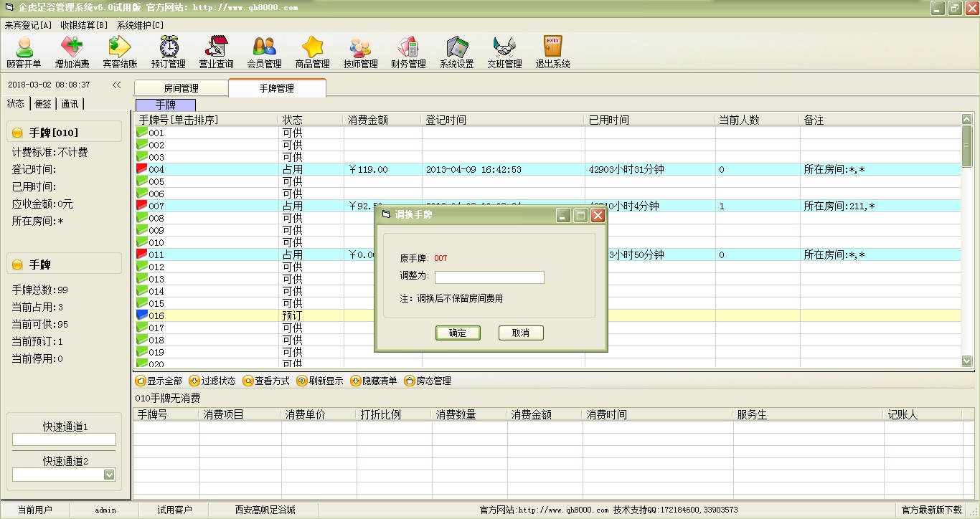Cancel the dialog with 取消 button
The height and width of the screenshot is (519, 980).
[x=521, y=333]
